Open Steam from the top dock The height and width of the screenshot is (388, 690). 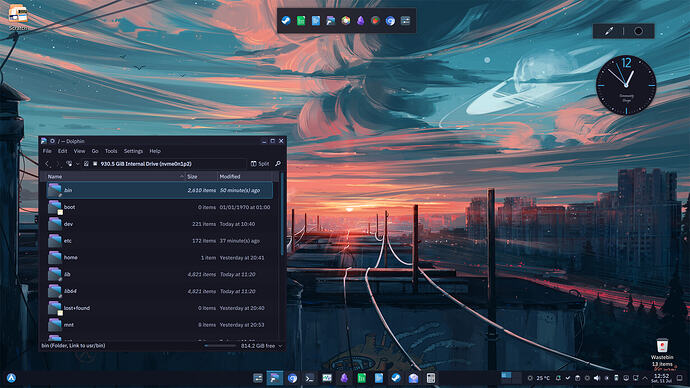(286, 21)
